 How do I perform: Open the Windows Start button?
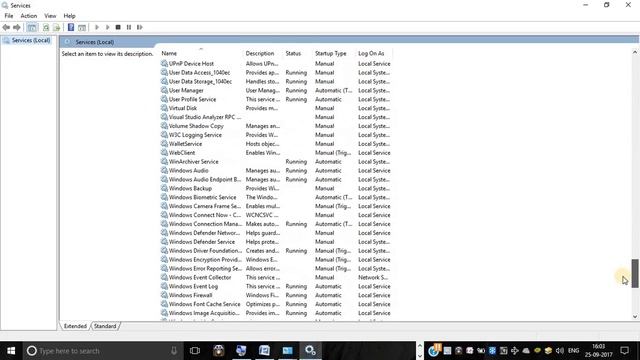click(11, 351)
